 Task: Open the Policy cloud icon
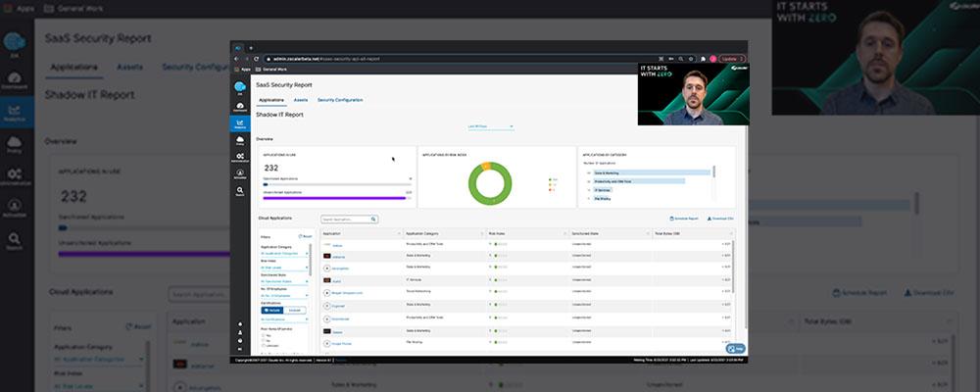[x=240, y=140]
